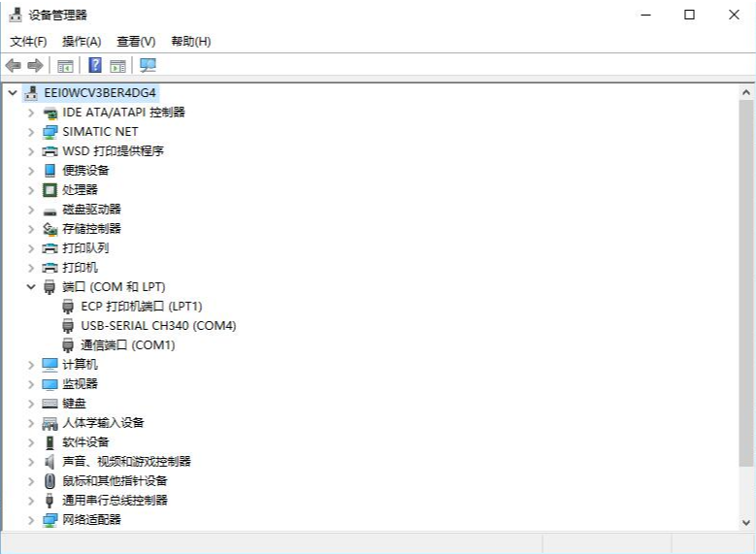The image size is (756, 554).
Task: Select the 通信端口 (COM1) device
Action: tap(127, 344)
